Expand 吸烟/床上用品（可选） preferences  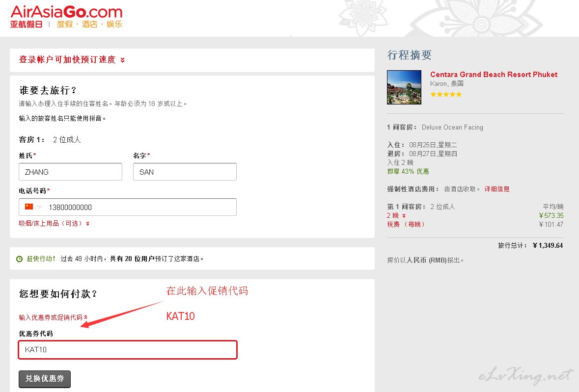(54, 223)
